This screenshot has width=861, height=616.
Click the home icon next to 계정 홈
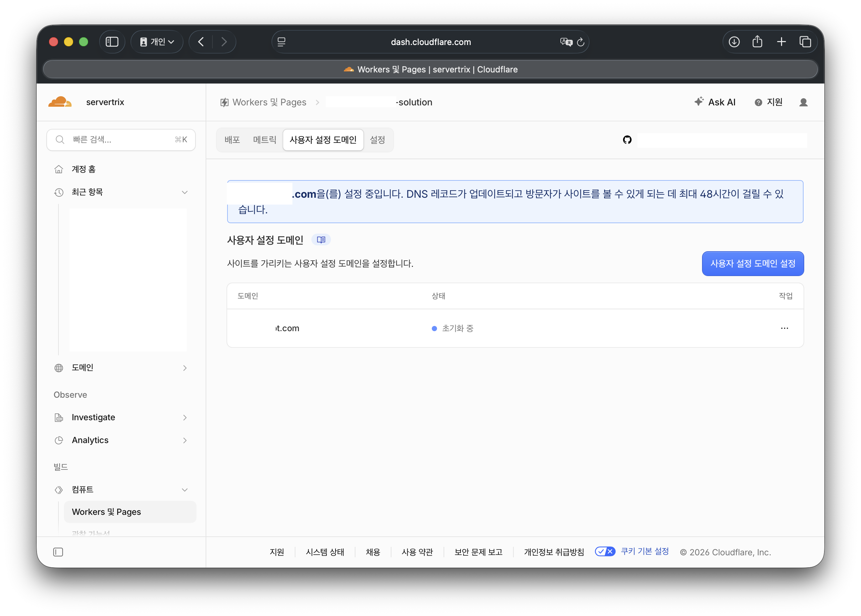59,169
